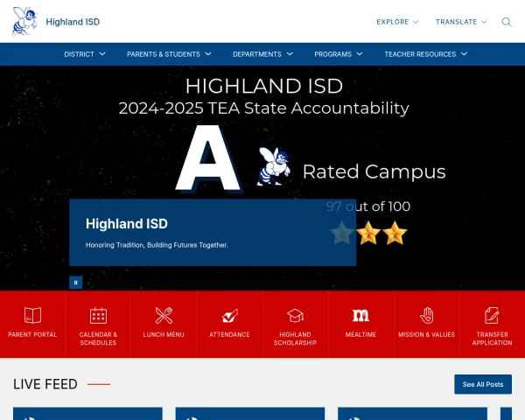Click the Highland ISD header title link

pos(73,22)
